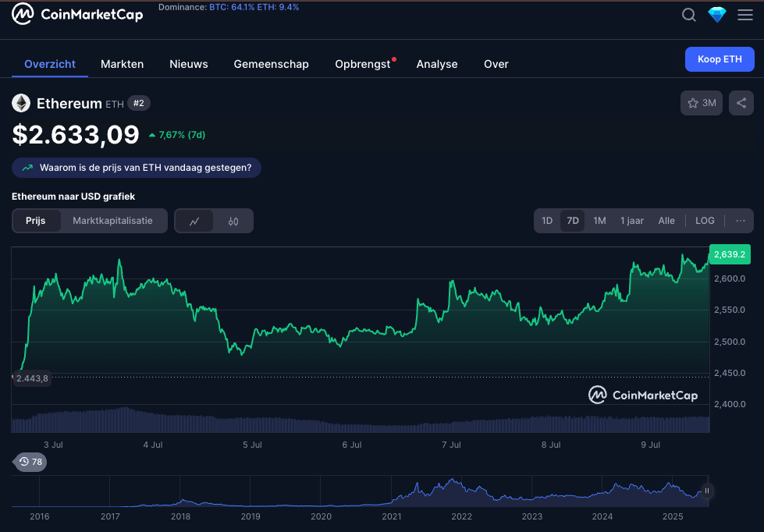Viewport: 764px width, 532px height.
Task: Select the Marktkapitalisatie chart toggle
Action: (112, 221)
